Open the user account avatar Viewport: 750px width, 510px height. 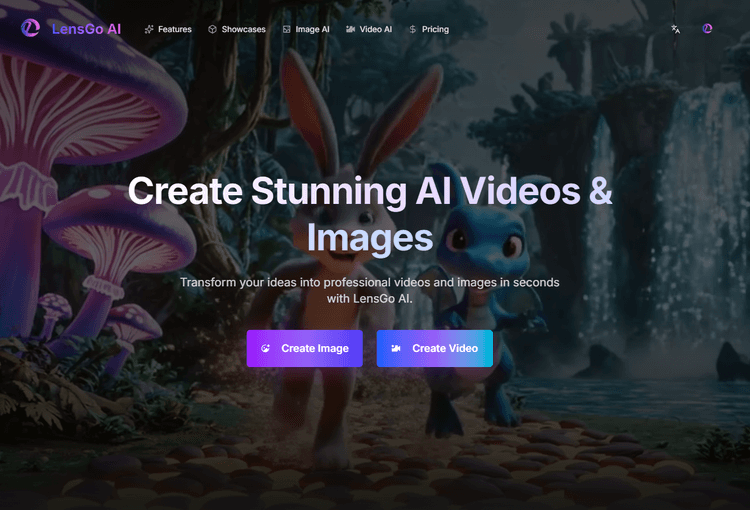point(708,29)
